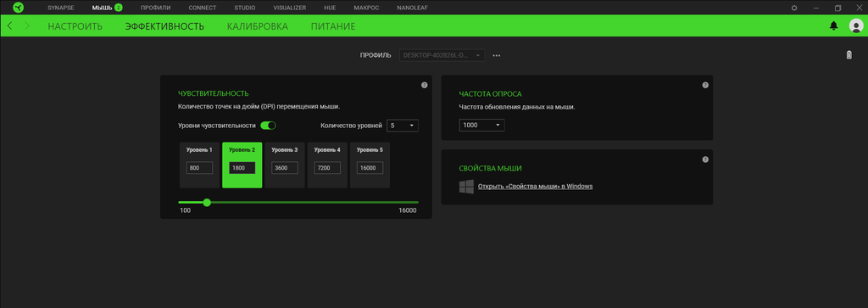Open the profile options three-dot menu
This screenshot has width=868, height=308.
(x=497, y=55)
